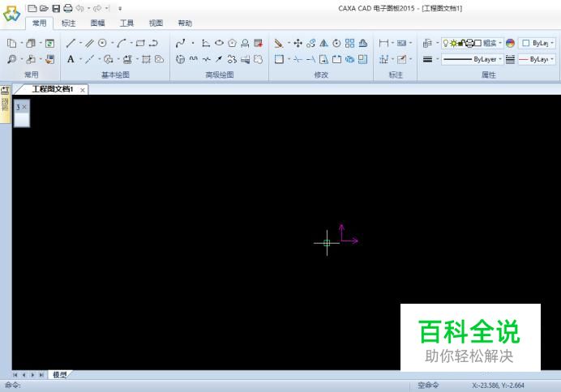Click the color wheel icon in properties
561x392 pixels.
[x=511, y=43]
